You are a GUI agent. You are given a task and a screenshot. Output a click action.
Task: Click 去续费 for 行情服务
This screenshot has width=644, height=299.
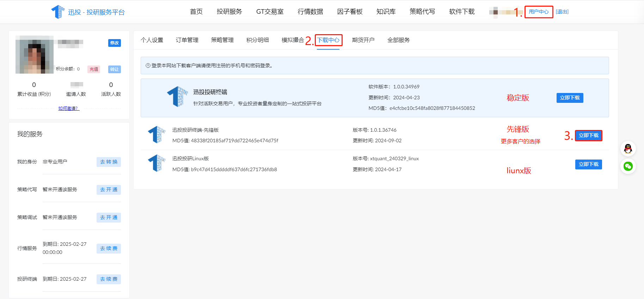pyautogui.click(x=109, y=249)
